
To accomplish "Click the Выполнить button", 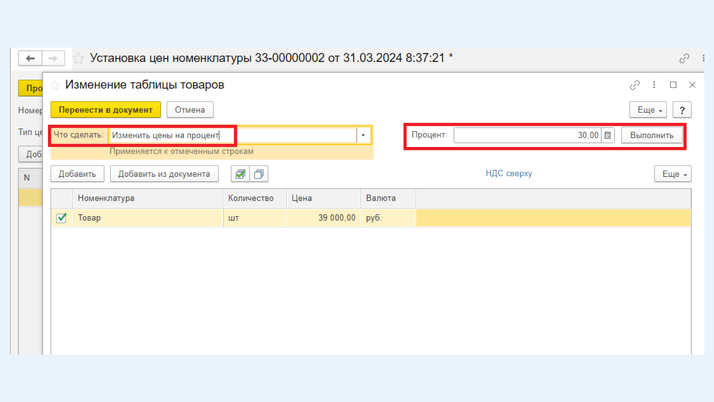I will click(x=652, y=135).
